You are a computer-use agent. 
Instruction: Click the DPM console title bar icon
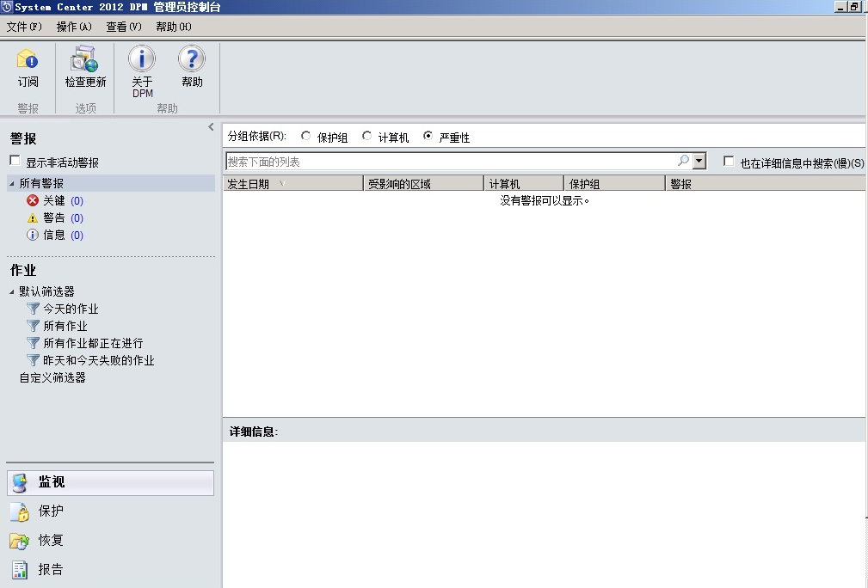[x=7, y=7]
